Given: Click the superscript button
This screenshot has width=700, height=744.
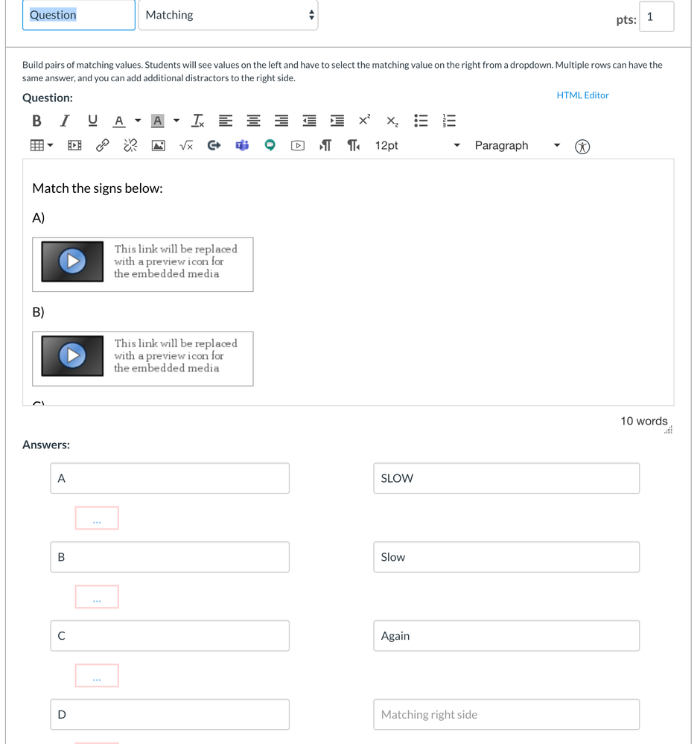Looking at the screenshot, I should [364, 121].
